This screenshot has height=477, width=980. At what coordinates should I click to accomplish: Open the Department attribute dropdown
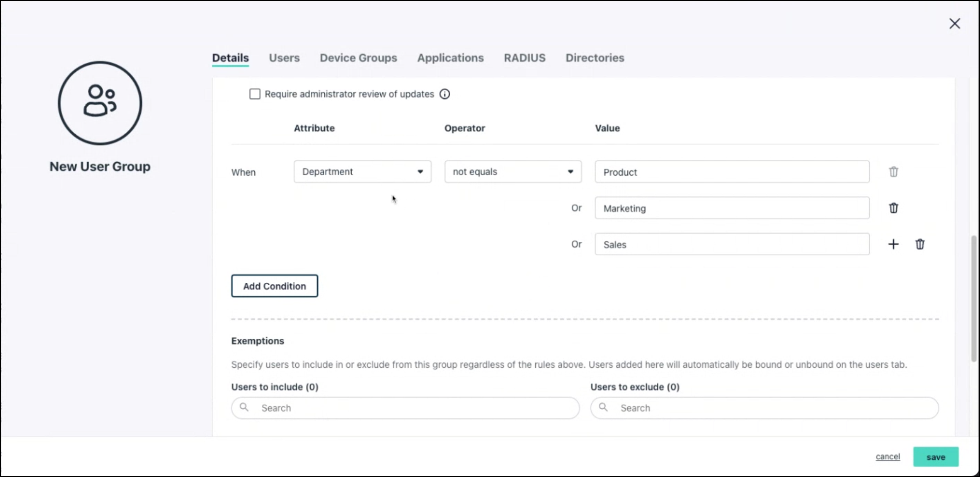point(362,172)
